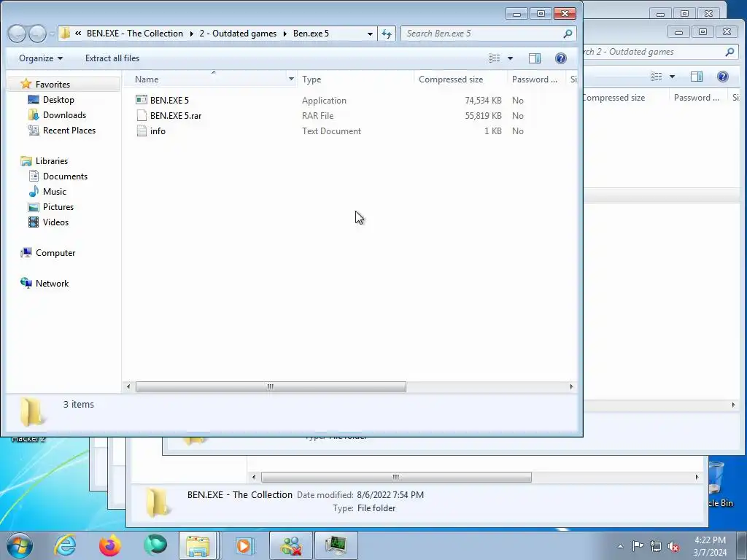Sort by Password column header in front window
The image size is (747, 560).
[x=535, y=79]
